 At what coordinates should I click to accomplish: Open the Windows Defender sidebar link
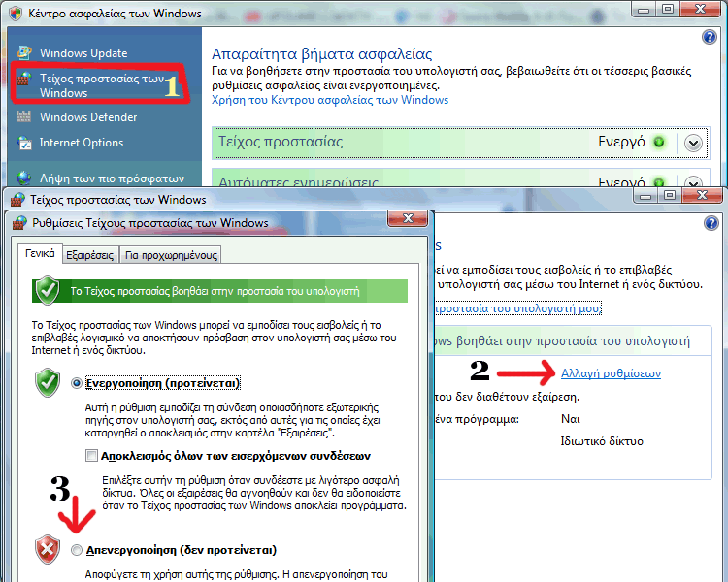point(88,117)
